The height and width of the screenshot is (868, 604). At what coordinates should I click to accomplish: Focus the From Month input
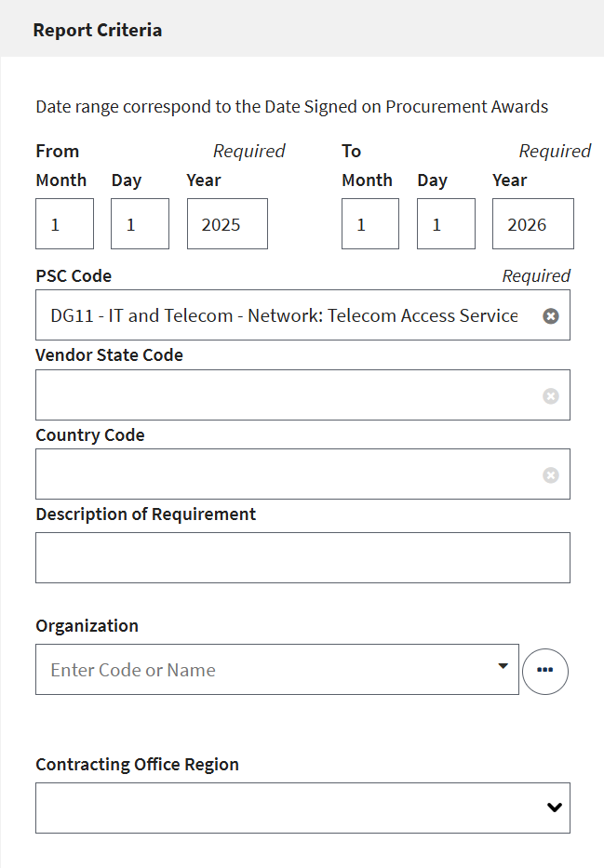64,224
